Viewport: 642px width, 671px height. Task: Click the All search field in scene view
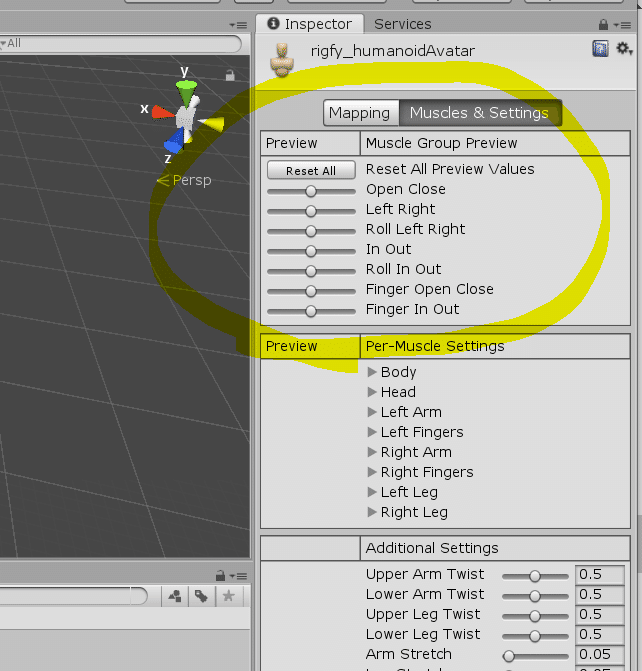pos(120,44)
